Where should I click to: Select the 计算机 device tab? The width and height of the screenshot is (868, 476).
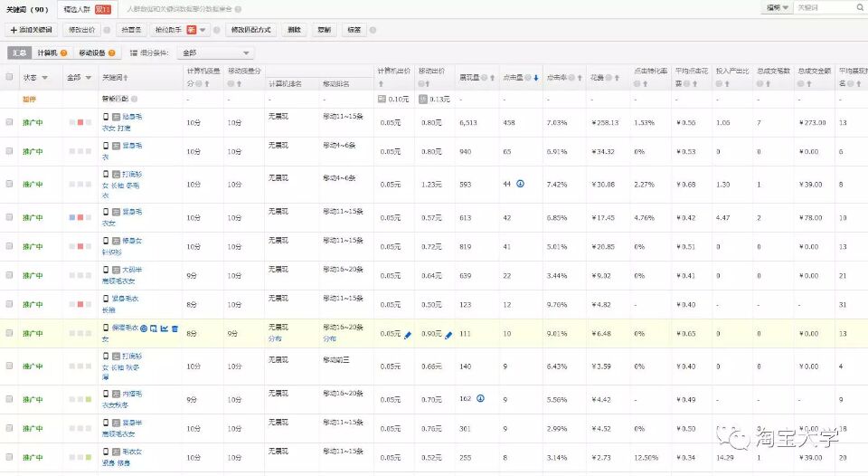(52, 53)
